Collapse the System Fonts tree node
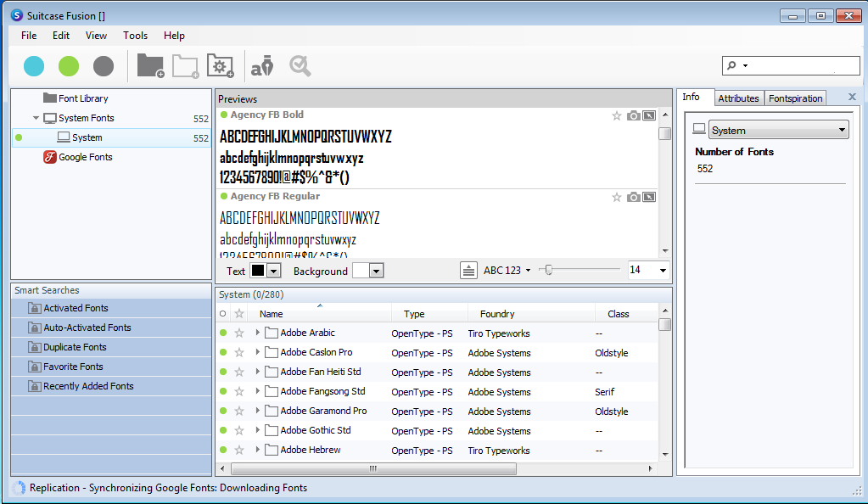868x504 pixels. [x=36, y=118]
